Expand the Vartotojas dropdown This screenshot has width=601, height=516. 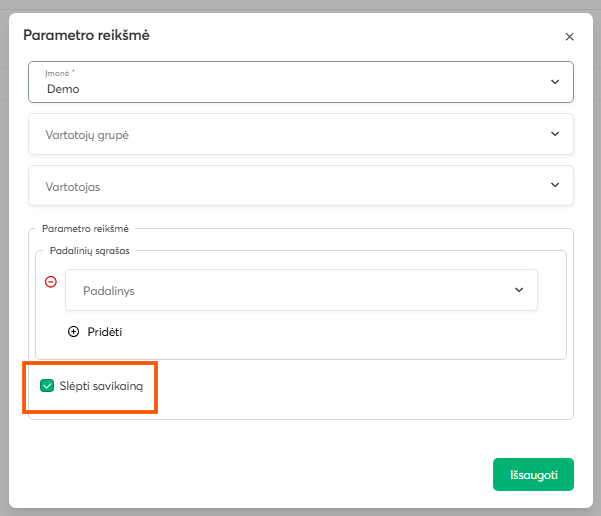click(300, 186)
